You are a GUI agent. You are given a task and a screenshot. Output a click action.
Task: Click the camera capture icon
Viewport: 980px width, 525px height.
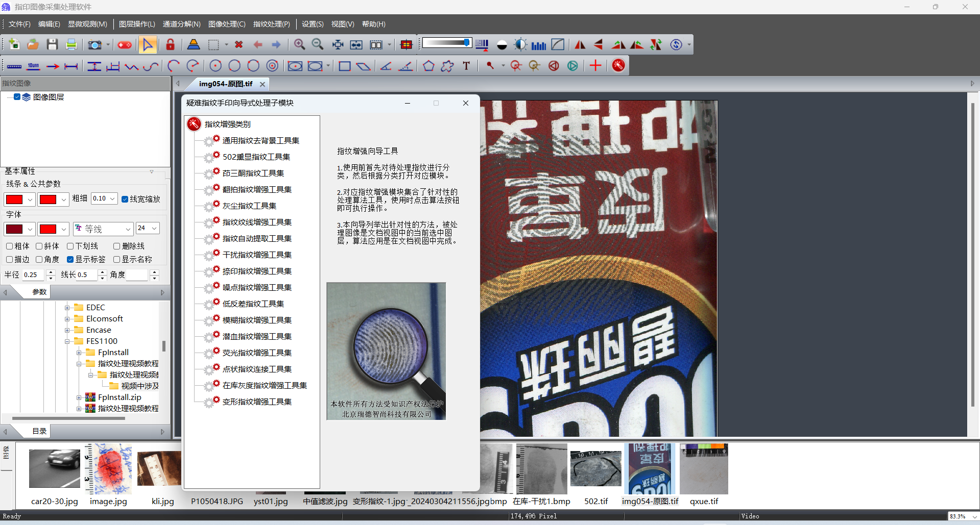pyautogui.click(x=94, y=45)
